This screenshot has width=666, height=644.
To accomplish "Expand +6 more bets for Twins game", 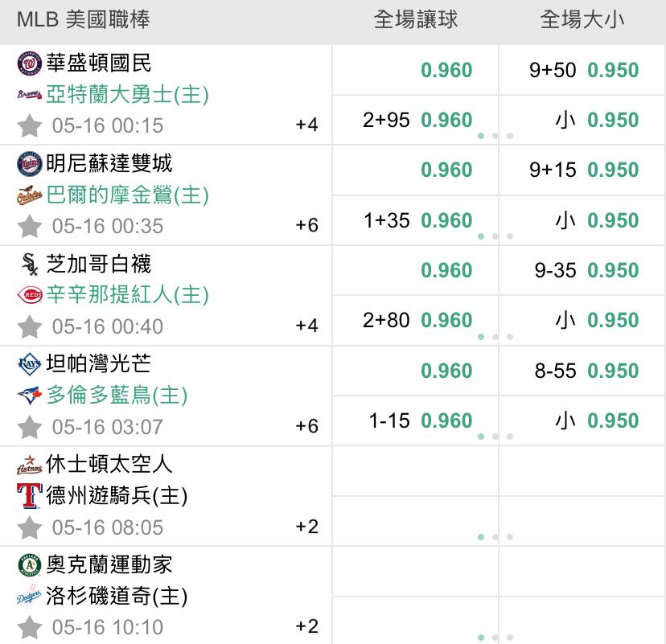I will [x=306, y=225].
